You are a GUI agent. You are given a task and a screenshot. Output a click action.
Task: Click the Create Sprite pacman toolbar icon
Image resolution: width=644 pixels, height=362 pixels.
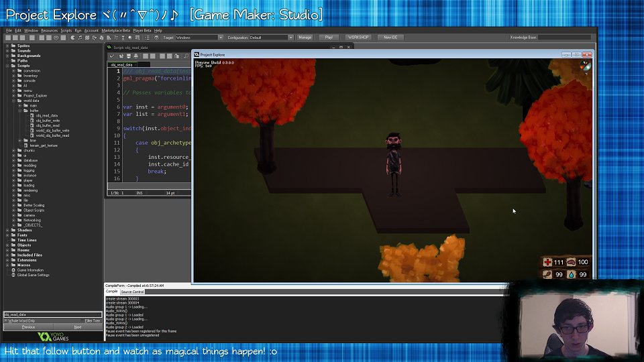[72, 38]
